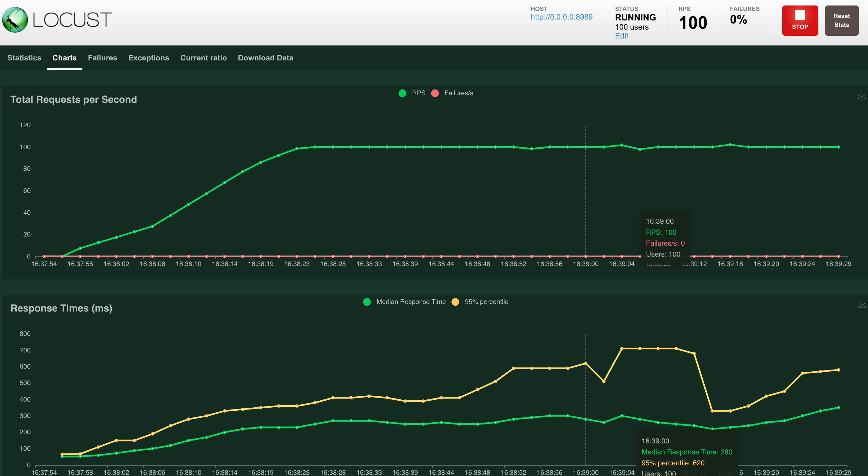Toggle the Failures/s series legend

tap(458, 93)
